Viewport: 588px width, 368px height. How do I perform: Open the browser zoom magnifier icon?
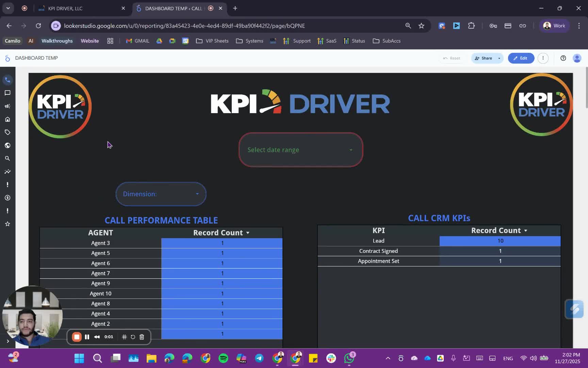[408, 26]
